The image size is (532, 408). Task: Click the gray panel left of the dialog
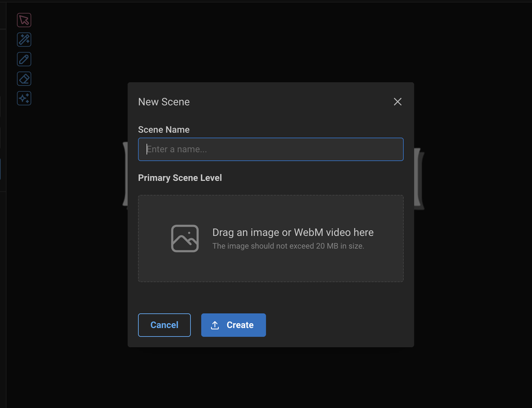click(125, 174)
